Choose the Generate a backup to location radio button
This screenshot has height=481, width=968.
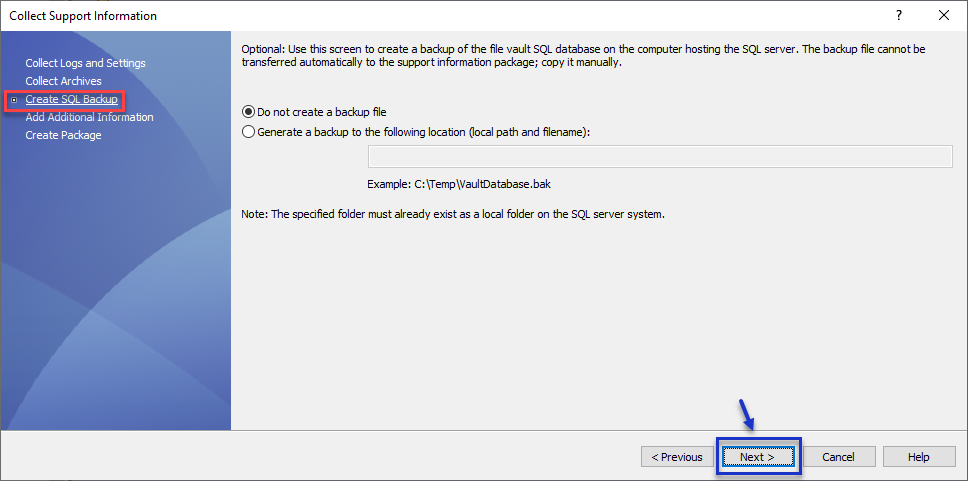[x=249, y=131]
